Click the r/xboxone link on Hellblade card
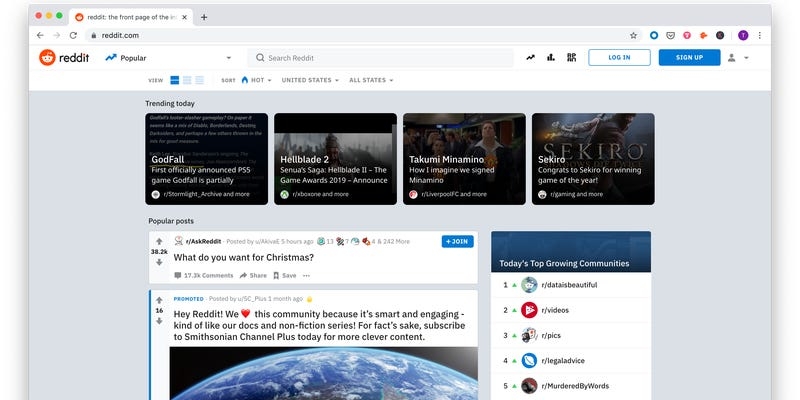Screen dimensions: 800x400 click(x=320, y=194)
